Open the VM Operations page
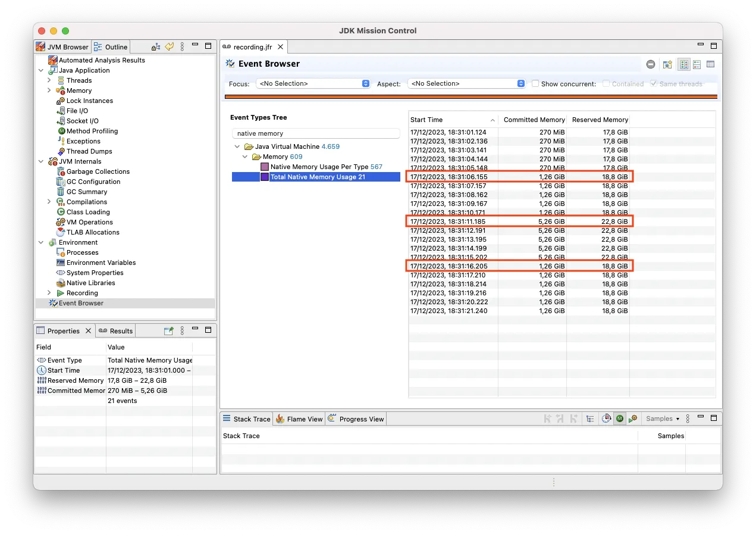 pos(89,222)
